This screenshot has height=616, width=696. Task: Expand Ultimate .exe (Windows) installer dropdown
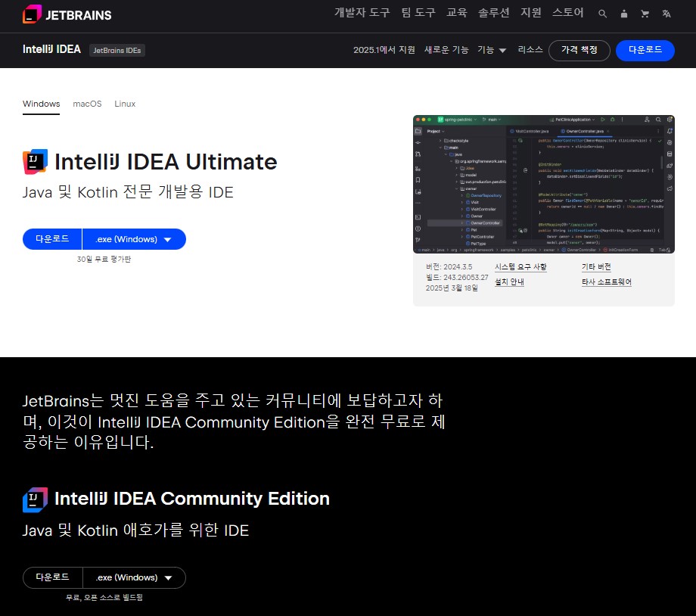pyautogui.click(x=134, y=239)
